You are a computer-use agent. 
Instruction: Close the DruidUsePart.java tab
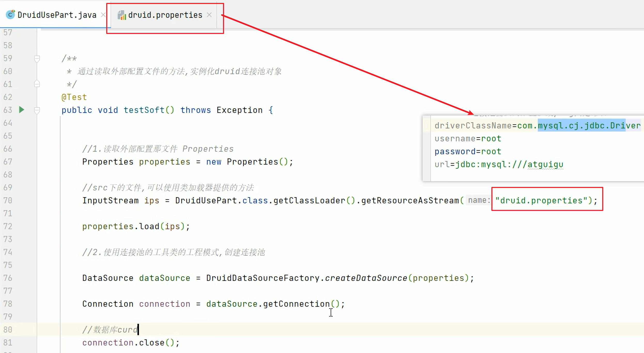coord(103,15)
